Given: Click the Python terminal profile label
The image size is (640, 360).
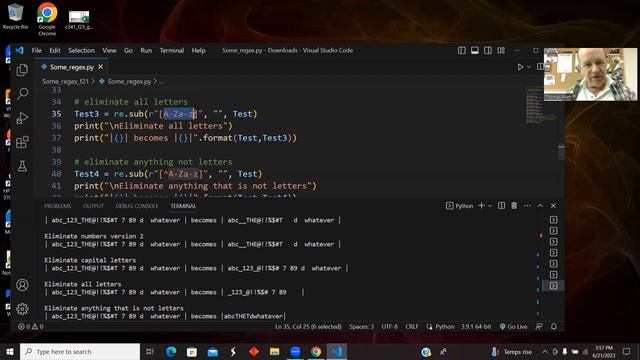Looking at the screenshot, I should click(460, 206).
